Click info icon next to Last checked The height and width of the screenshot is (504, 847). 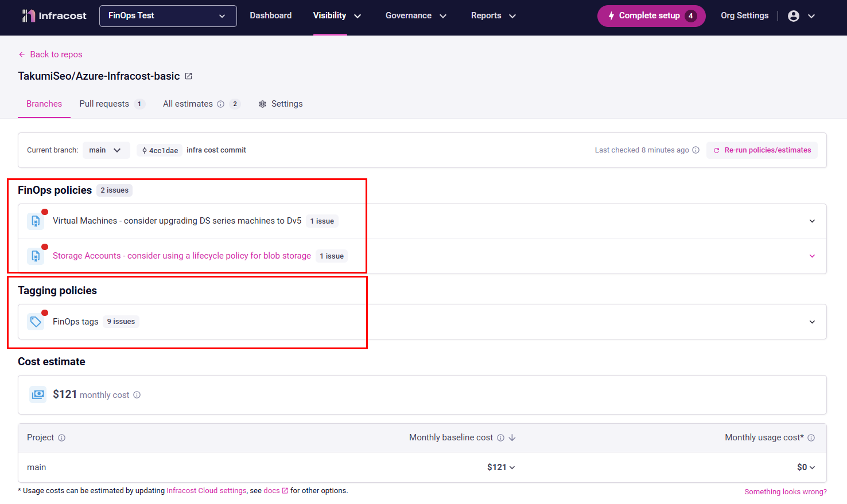696,150
